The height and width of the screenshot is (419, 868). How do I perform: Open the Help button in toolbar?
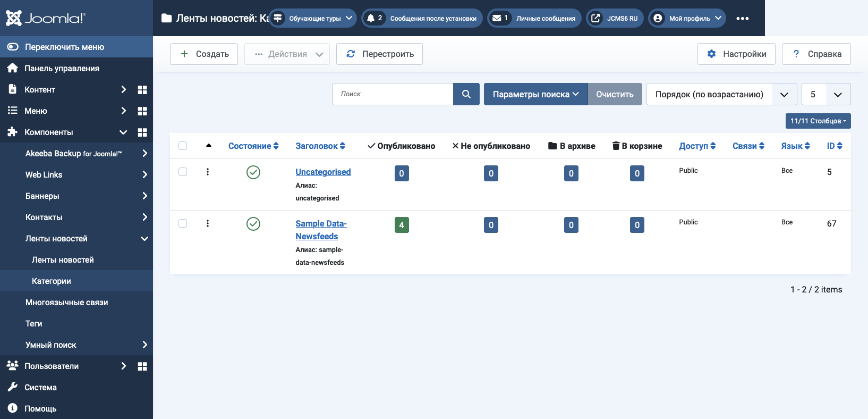816,54
